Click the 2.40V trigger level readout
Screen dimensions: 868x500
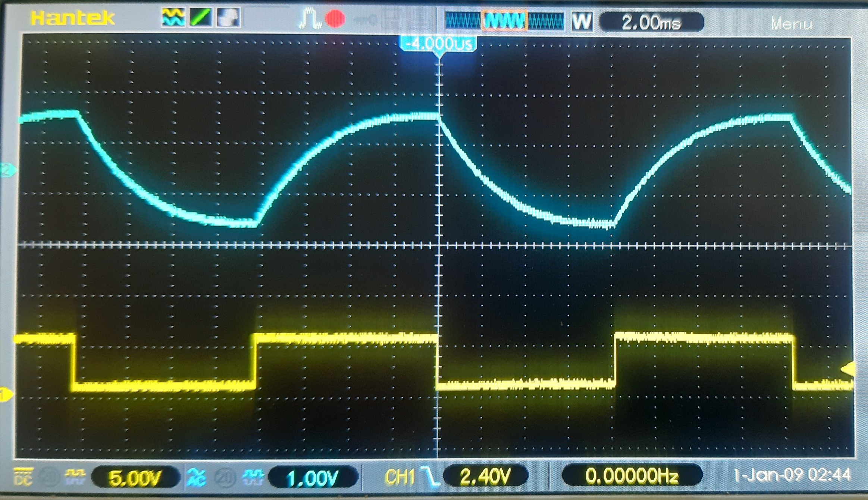point(485,476)
